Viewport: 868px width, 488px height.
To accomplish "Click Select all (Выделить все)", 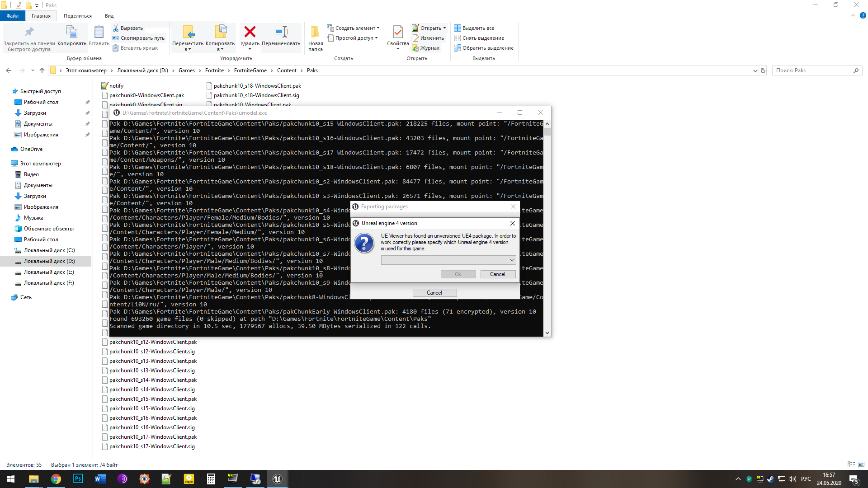I will [x=474, y=28].
